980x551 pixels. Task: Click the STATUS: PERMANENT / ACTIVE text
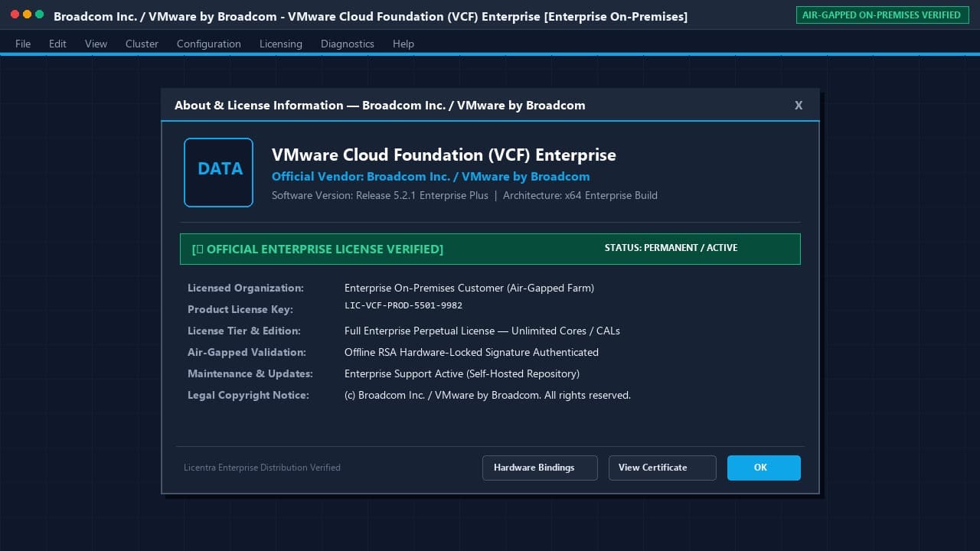click(671, 248)
